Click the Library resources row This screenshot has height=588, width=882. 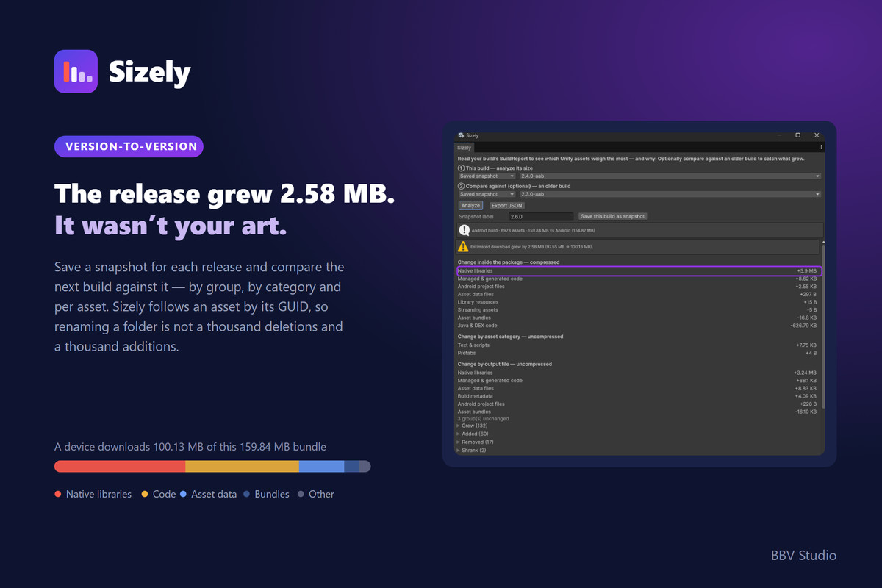[x=638, y=302]
